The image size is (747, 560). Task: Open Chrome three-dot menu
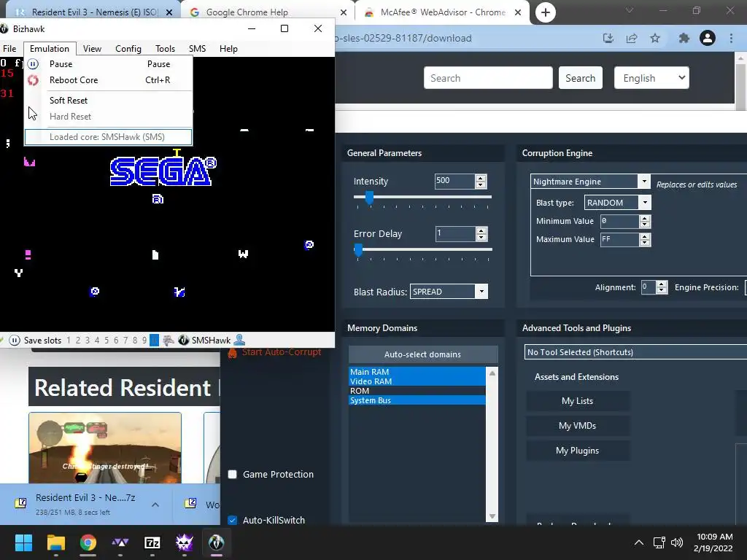pyautogui.click(x=731, y=38)
